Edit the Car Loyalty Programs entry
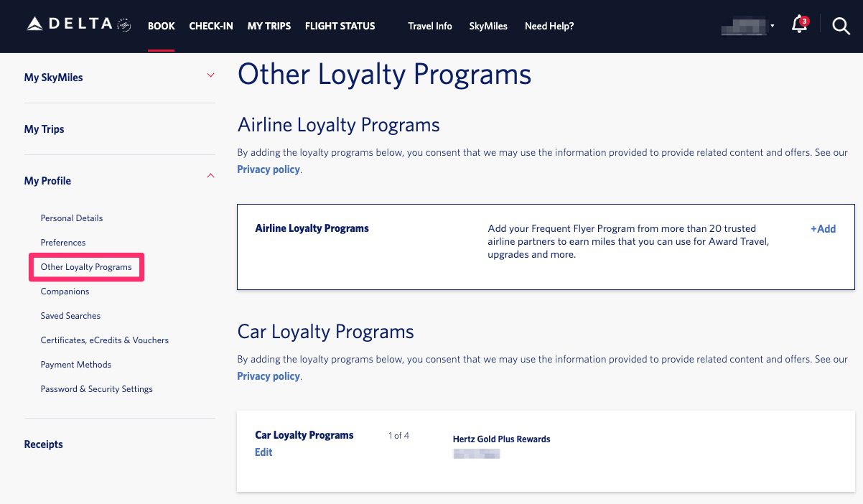863x504 pixels. click(263, 452)
